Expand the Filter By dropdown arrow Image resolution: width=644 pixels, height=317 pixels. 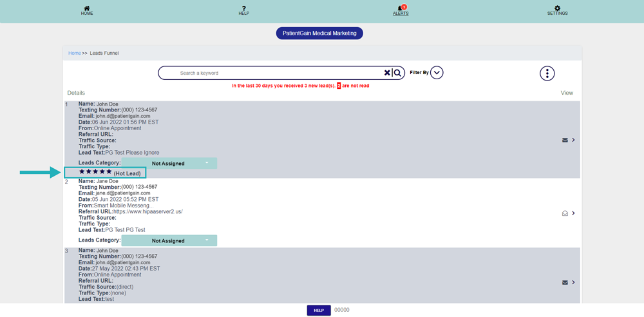[x=437, y=73]
